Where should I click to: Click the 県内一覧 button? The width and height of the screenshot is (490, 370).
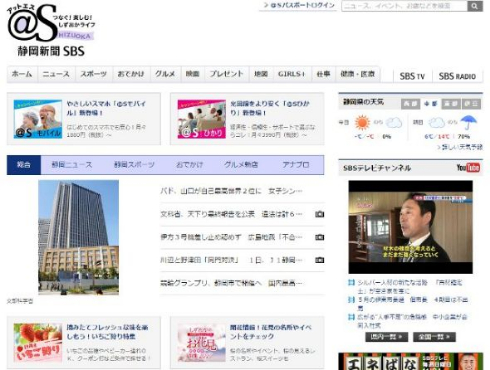pyautogui.click(x=387, y=337)
